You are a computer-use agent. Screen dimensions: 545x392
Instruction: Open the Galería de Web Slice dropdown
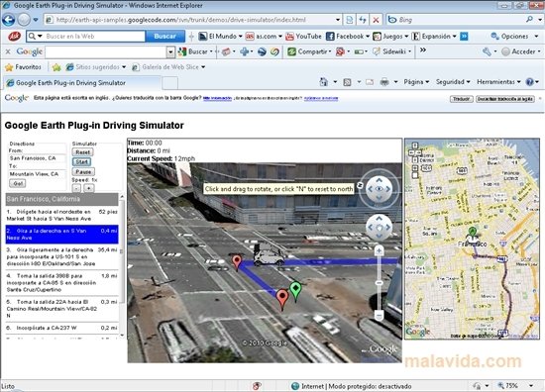coord(203,67)
